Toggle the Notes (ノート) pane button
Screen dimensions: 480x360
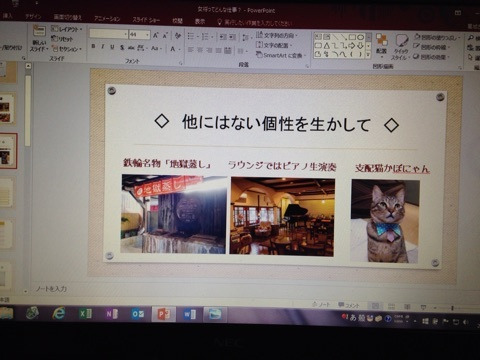click(x=321, y=304)
